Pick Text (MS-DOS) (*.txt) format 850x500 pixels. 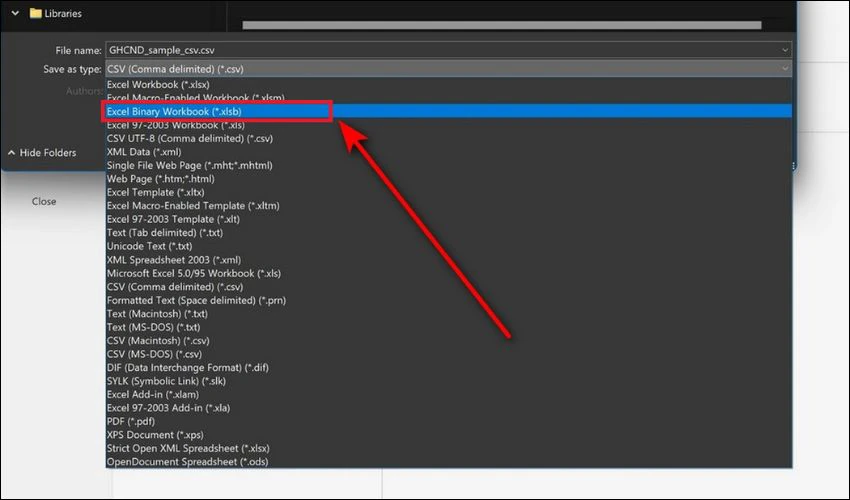pyautogui.click(x=449, y=327)
